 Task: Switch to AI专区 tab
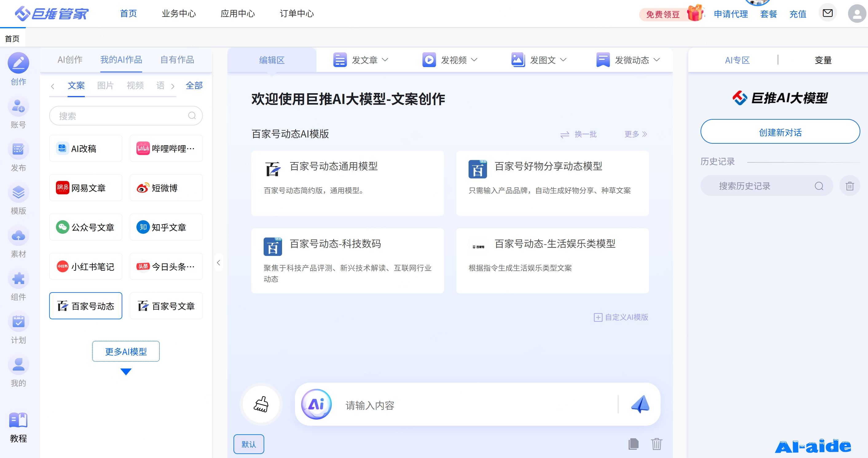pyautogui.click(x=737, y=60)
